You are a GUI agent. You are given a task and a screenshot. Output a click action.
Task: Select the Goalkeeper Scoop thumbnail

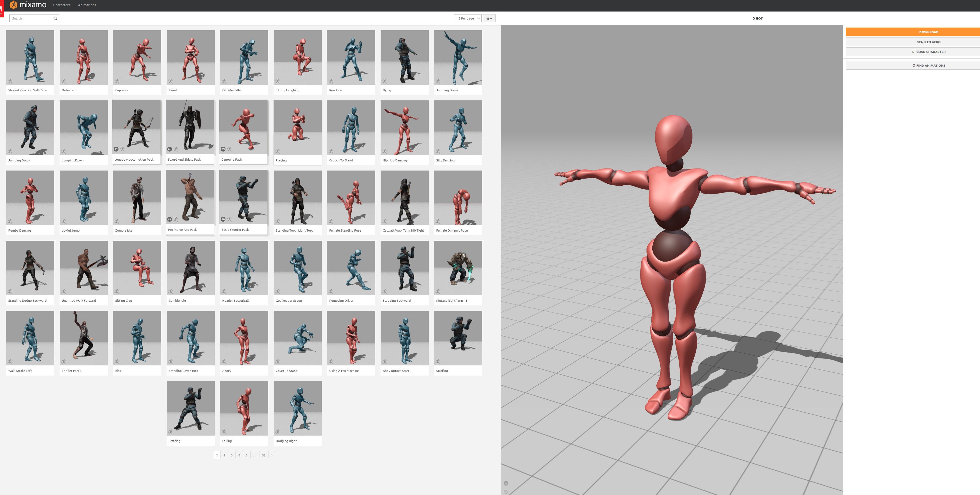[297, 268]
